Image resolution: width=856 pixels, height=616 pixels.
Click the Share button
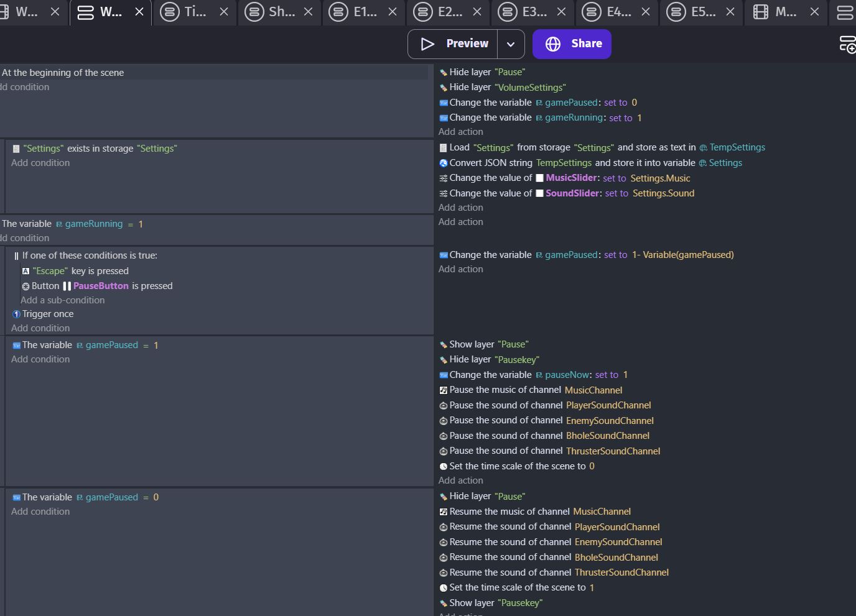[572, 44]
